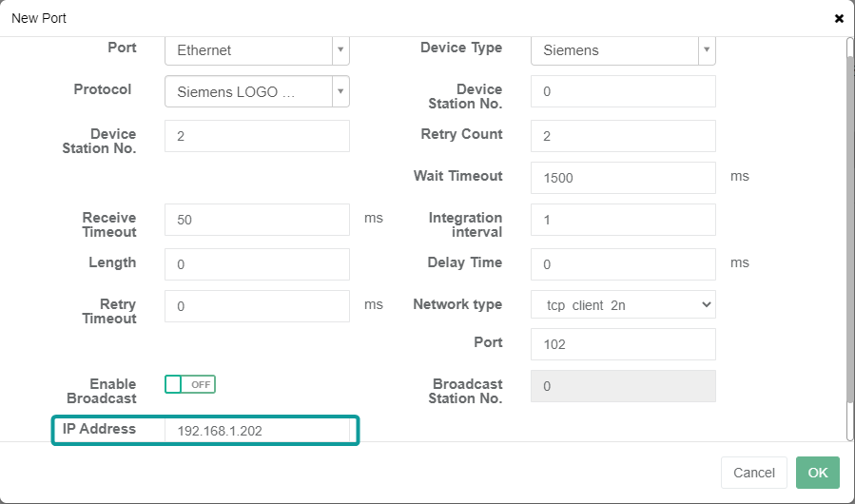This screenshot has width=855, height=504.
Task: Click the Port number field showing 102
Action: tap(623, 344)
